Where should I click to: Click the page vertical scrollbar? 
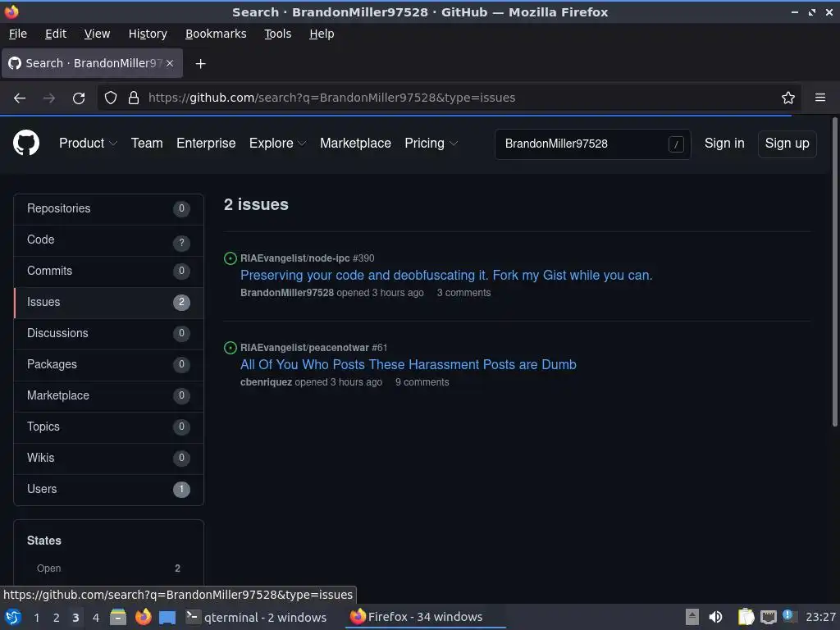pyautogui.click(x=834, y=273)
